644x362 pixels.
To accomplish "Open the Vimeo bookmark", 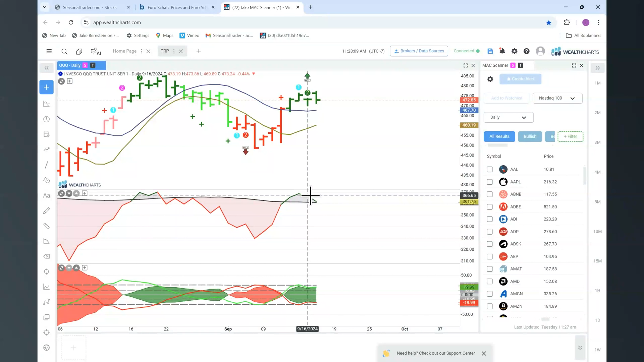I will coord(190,36).
